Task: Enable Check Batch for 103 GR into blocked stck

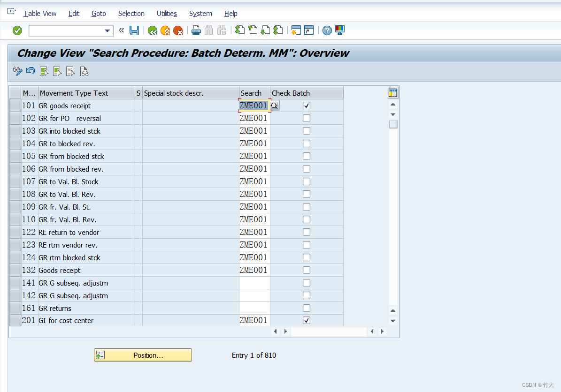Action: coord(307,131)
